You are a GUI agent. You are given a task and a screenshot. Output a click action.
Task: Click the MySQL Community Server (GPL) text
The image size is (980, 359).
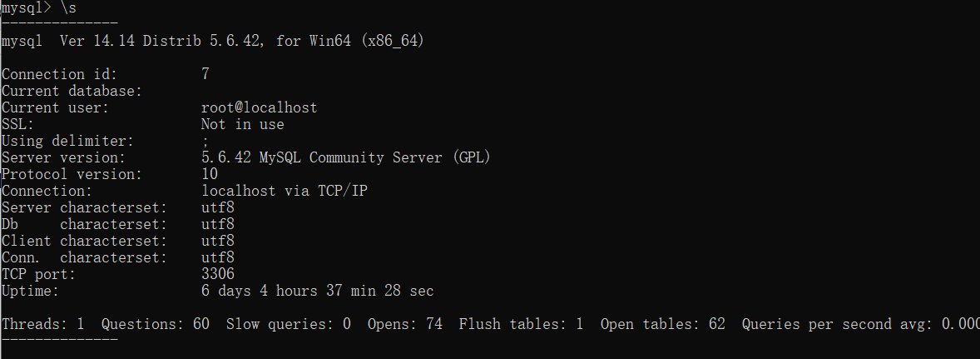tap(388, 157)
